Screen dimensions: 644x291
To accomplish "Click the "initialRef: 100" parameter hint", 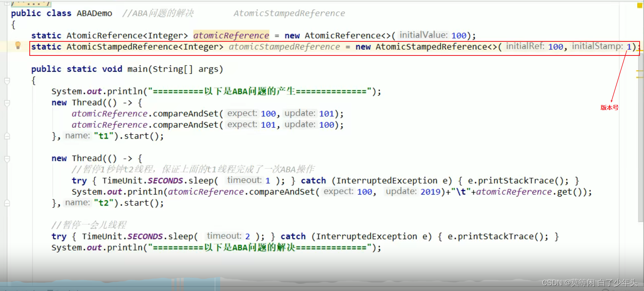I will click(534, 47).
